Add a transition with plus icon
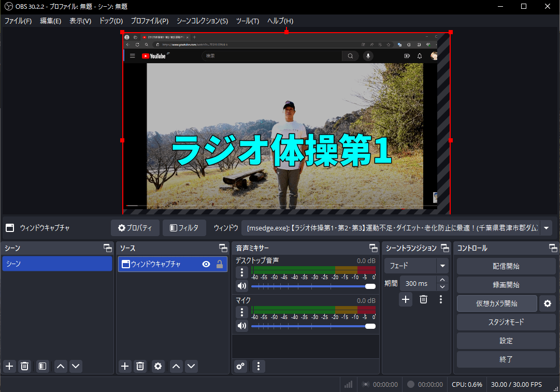560x392 pixels. [406, 299]
